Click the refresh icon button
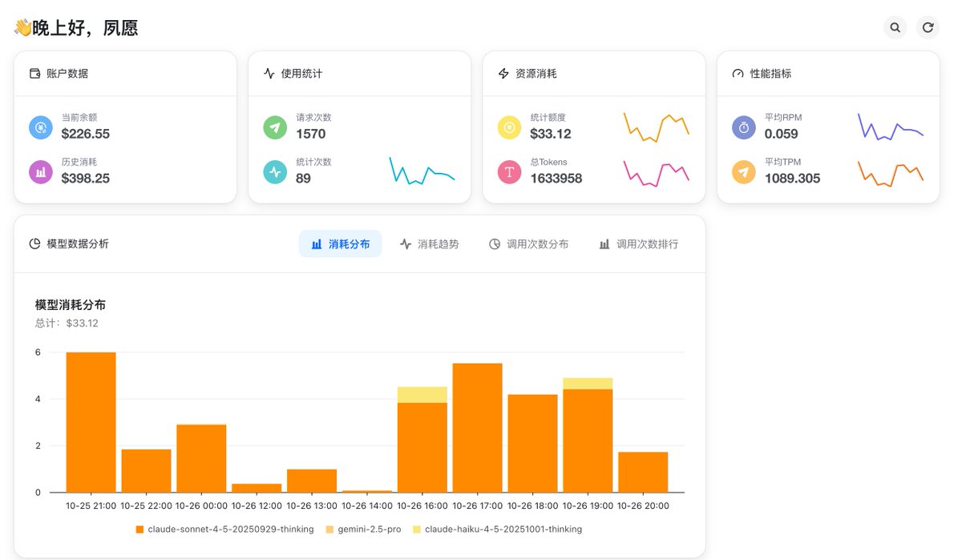This screenshot has width=962, height=560. [x=928, y=27]
